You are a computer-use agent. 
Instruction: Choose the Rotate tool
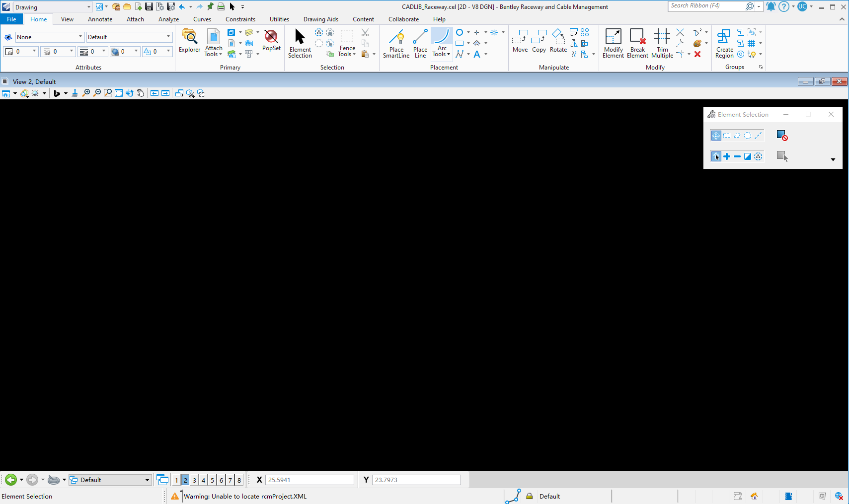558,41
